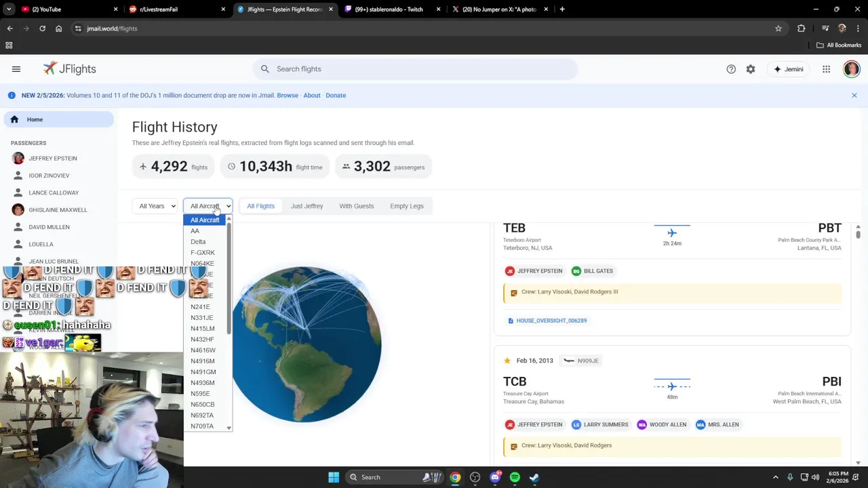Click the JFlights logo icon
Viewport: 868px width, 488px height.
point(50,68)
